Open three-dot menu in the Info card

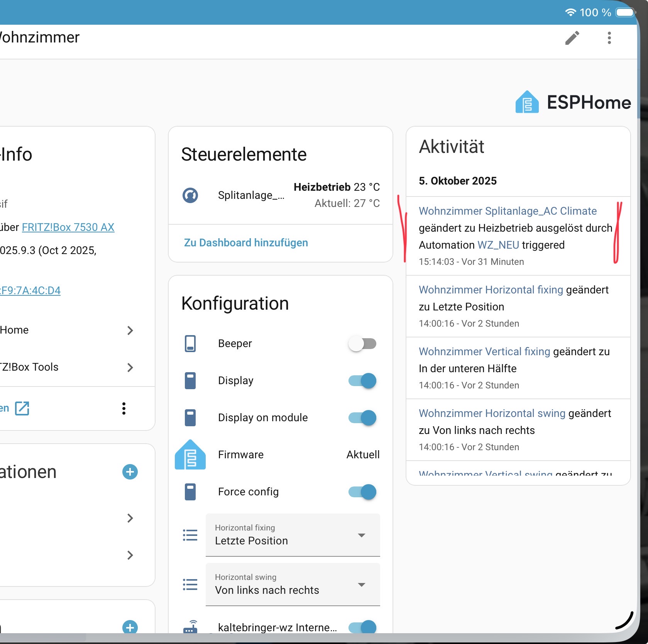pos(124,408)
